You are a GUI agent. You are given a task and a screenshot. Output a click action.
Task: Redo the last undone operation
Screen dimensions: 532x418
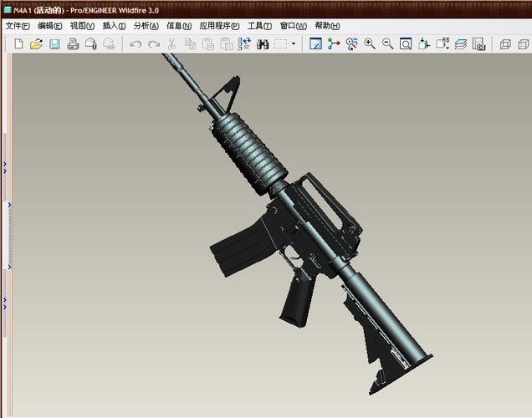(154, 44)
